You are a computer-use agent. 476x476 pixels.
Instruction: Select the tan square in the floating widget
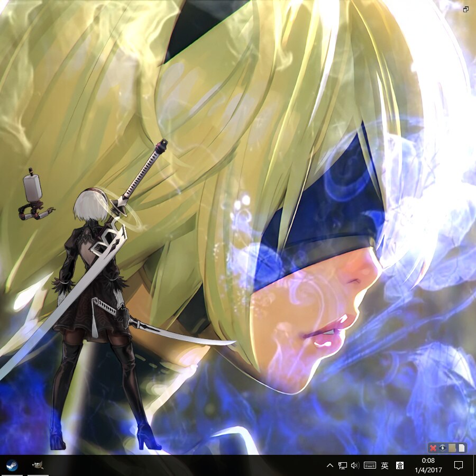click(452, 448)
